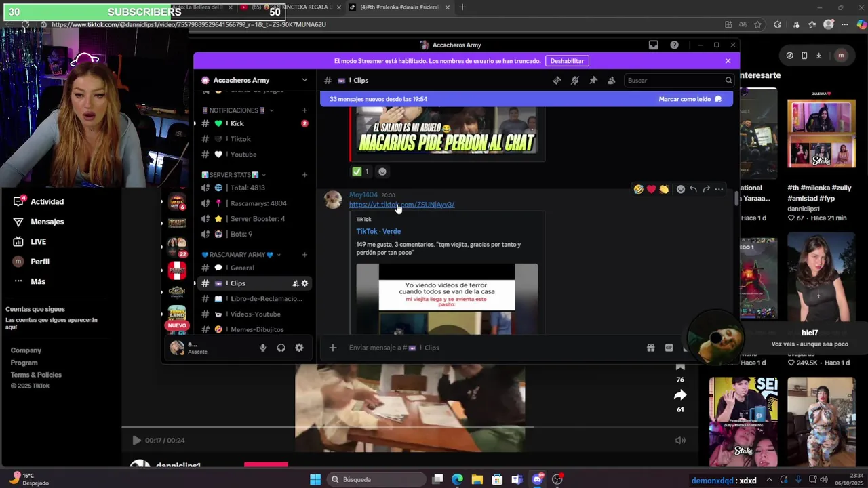The height and width of the screenshot is (488, 868).
Task: Open Discord help question mark icon
Action: (674, 45)
